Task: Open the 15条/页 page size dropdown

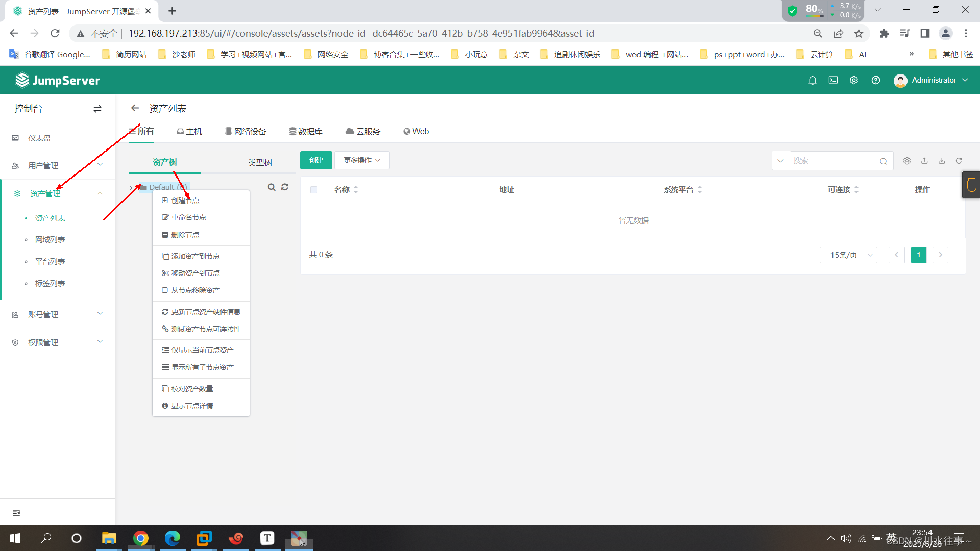Action: point(848,255)
